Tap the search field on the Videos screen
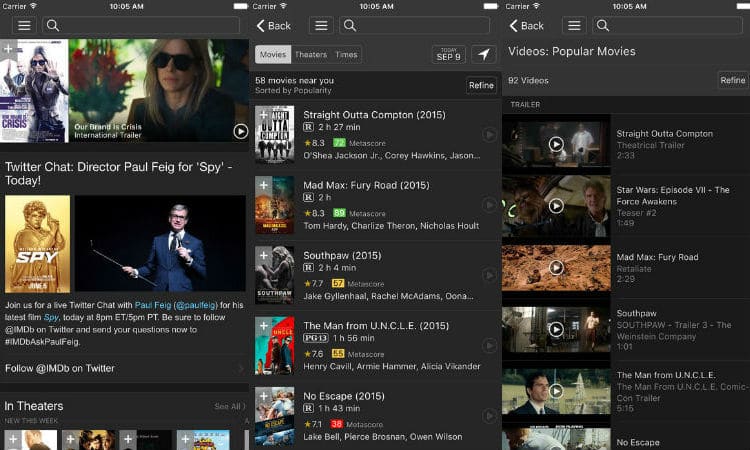The height and width of the screenshot is (450, 750). click(x=667, y=25)
